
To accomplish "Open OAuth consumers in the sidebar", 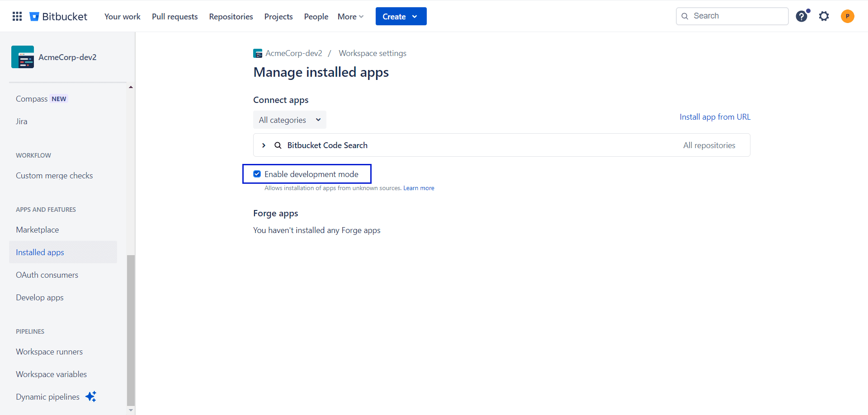I will click(47, 275).
